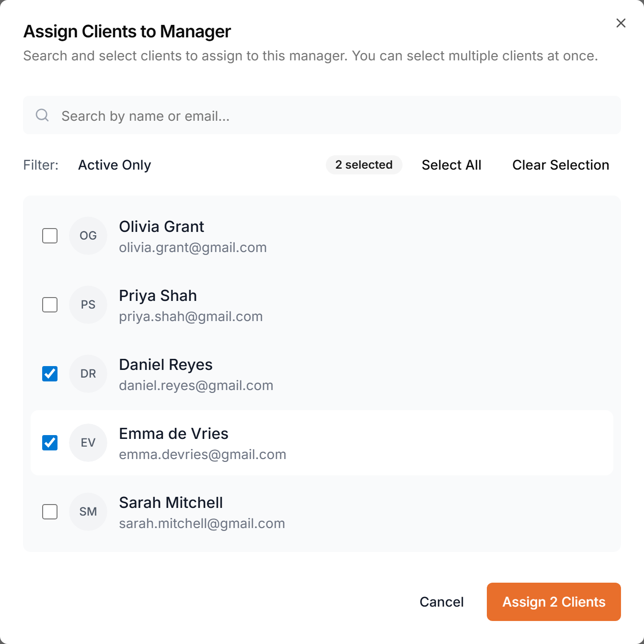
Task: Confirm with Assign 2 Clients button
Action: point(554,602)
